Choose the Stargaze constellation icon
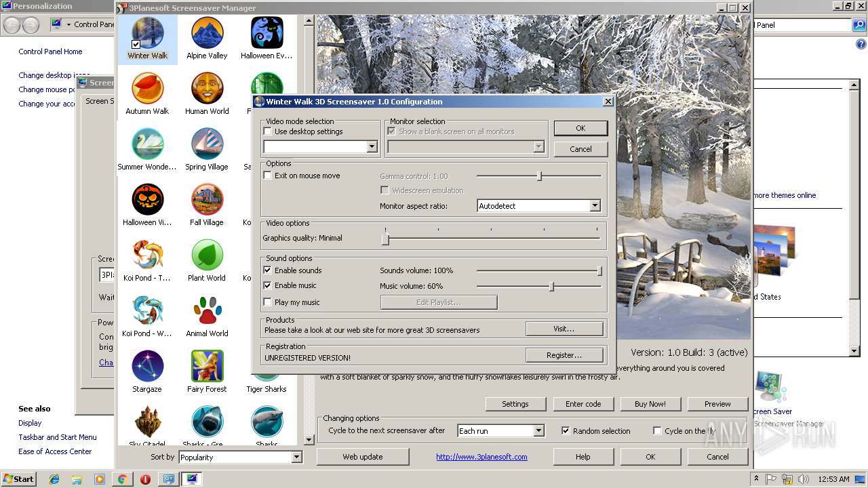The height and width of the screenshot is (488, 868). coord(148,367)
